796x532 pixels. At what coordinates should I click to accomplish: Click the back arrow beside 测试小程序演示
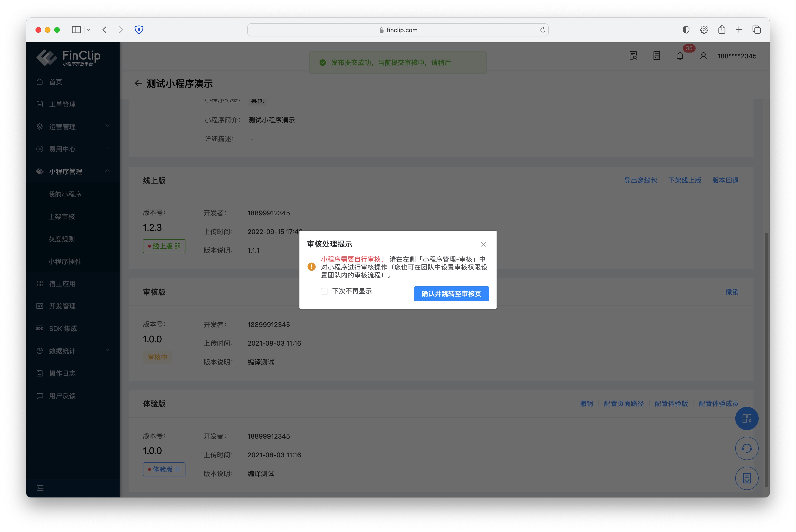click(x=138, y=83)
